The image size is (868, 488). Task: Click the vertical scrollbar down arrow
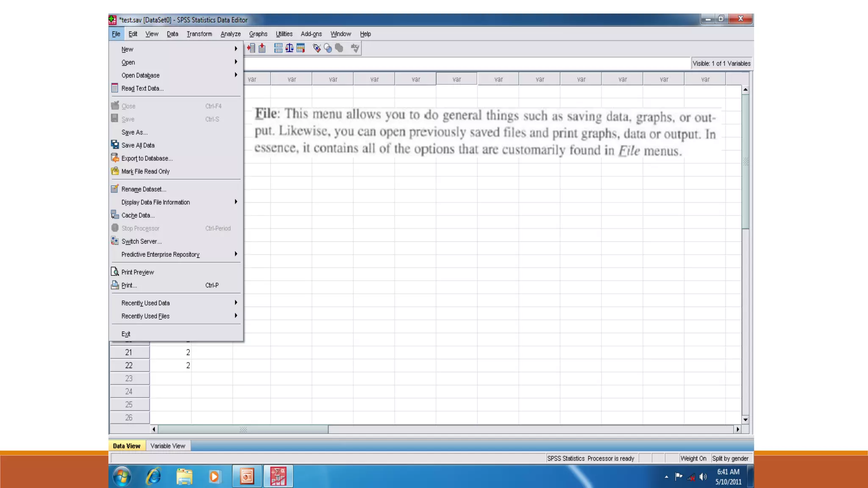click(x=746, y=420)
